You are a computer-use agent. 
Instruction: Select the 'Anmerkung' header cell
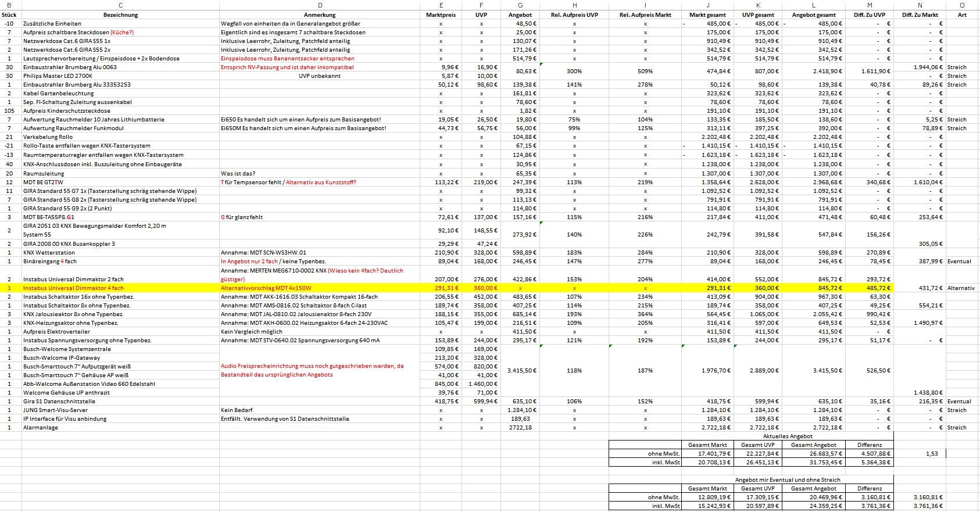click(x=320, y=15)
